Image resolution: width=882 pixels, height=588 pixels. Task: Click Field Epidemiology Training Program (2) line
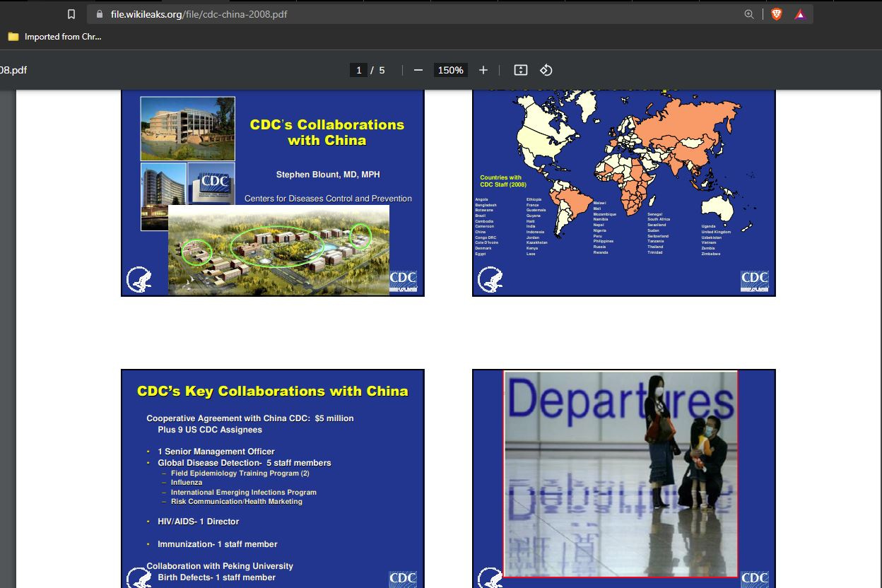pyautogui.click(x=240, y=474)
